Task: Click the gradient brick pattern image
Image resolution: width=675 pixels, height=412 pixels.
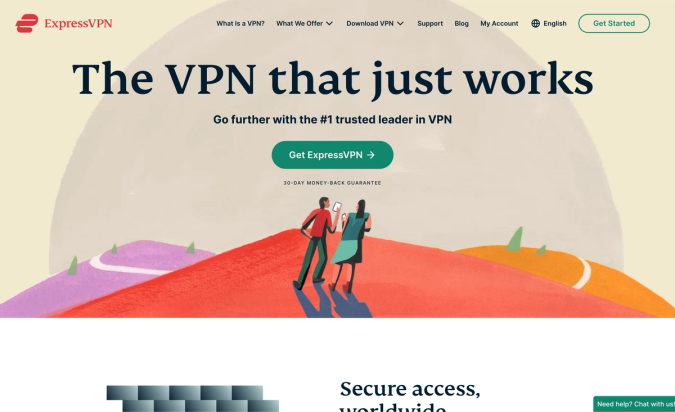Action: point(193,399)
